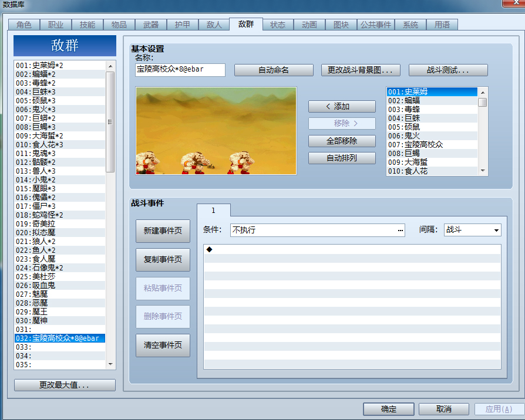Screen dimensions: 525x420
Task: Open the 状态 tab
Action: tap(278, 25)
